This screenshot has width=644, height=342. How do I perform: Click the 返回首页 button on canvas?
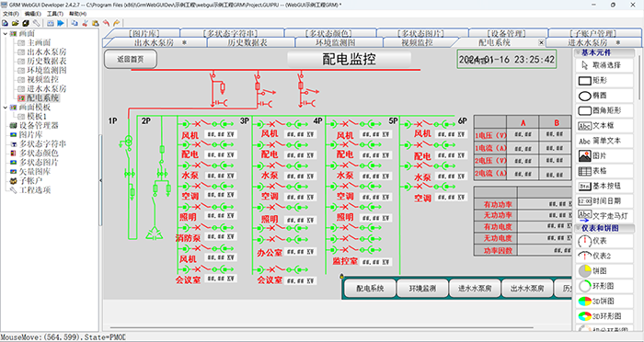click(x=131, y=59)
